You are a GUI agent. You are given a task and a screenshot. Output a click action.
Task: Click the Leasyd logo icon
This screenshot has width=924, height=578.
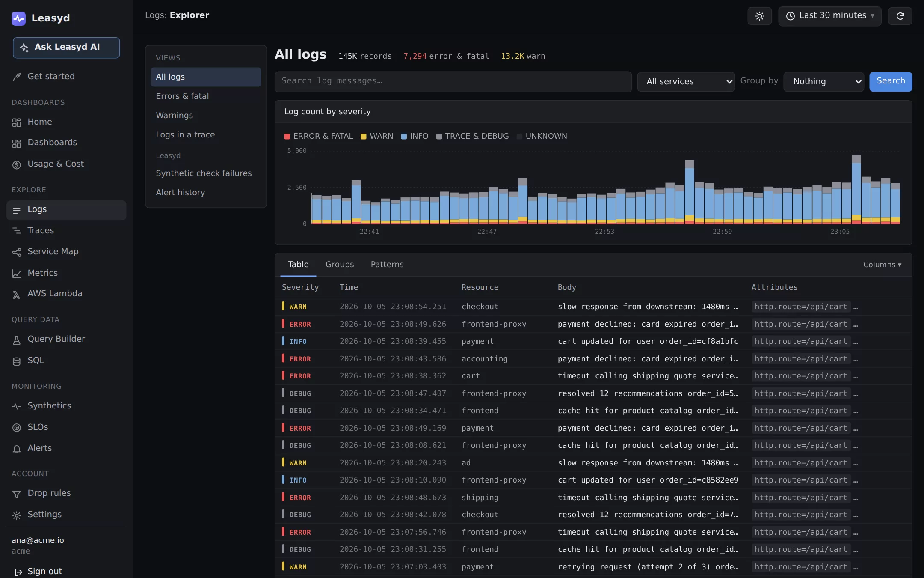click(x=18, y=18)
